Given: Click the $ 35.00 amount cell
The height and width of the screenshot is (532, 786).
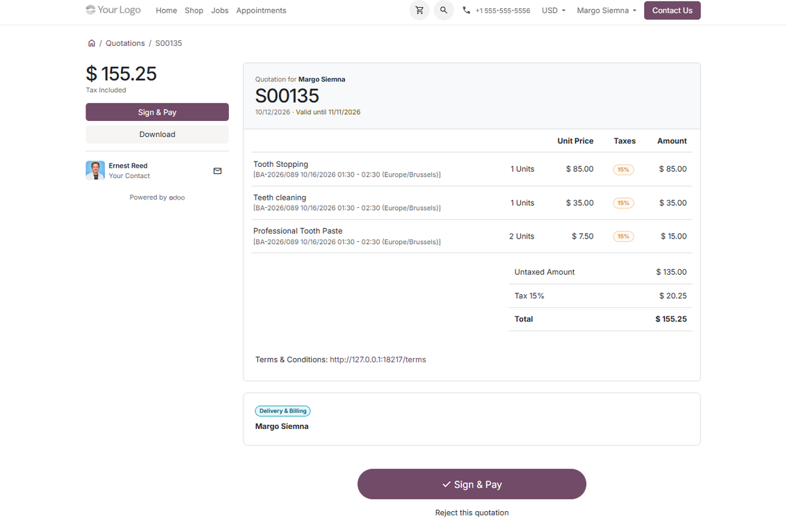Looking at the screenshot, I should [x=673, y=203].
